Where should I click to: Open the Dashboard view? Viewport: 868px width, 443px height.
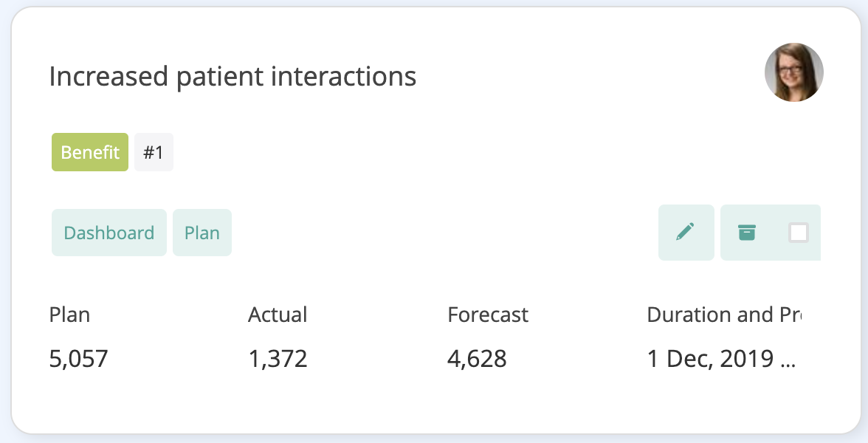point(109,233)
